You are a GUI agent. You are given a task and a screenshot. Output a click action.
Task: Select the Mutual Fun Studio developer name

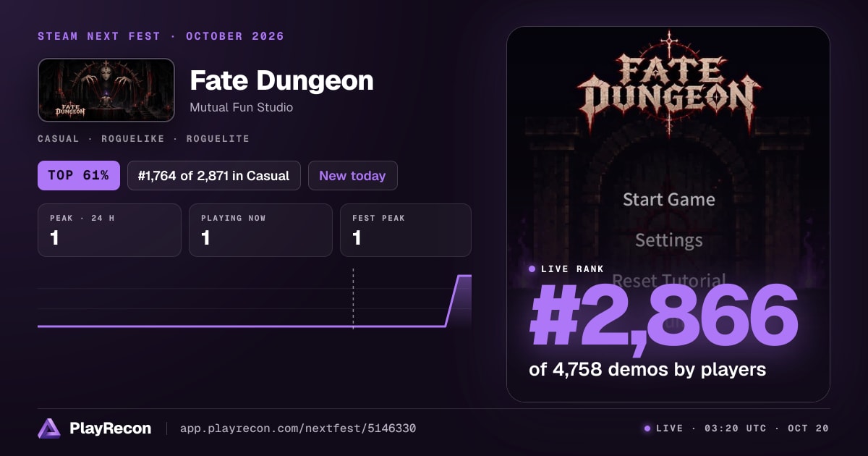tap(241, 107)
